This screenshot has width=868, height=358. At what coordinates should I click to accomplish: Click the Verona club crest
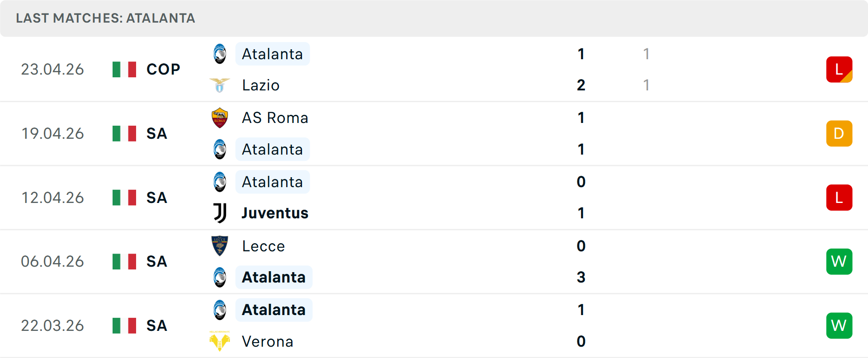(x=220, y=341)
